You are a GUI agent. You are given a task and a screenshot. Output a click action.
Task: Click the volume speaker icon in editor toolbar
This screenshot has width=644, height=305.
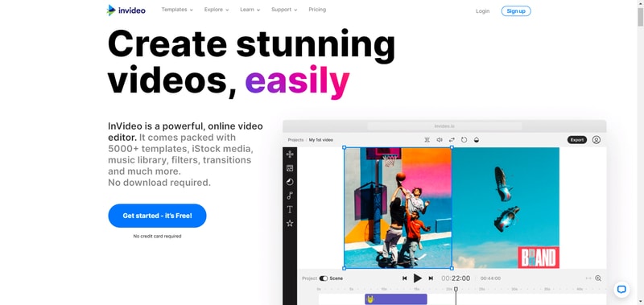coord(440,140)
